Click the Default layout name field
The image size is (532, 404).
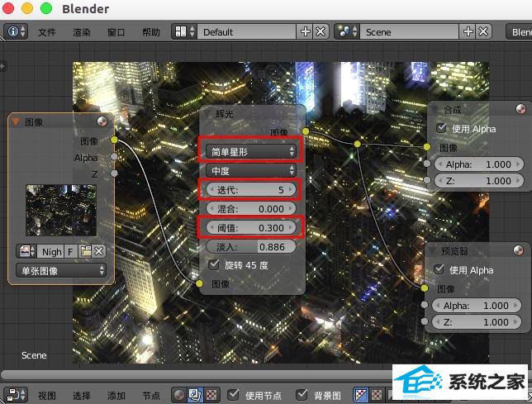tap(247, 32)
